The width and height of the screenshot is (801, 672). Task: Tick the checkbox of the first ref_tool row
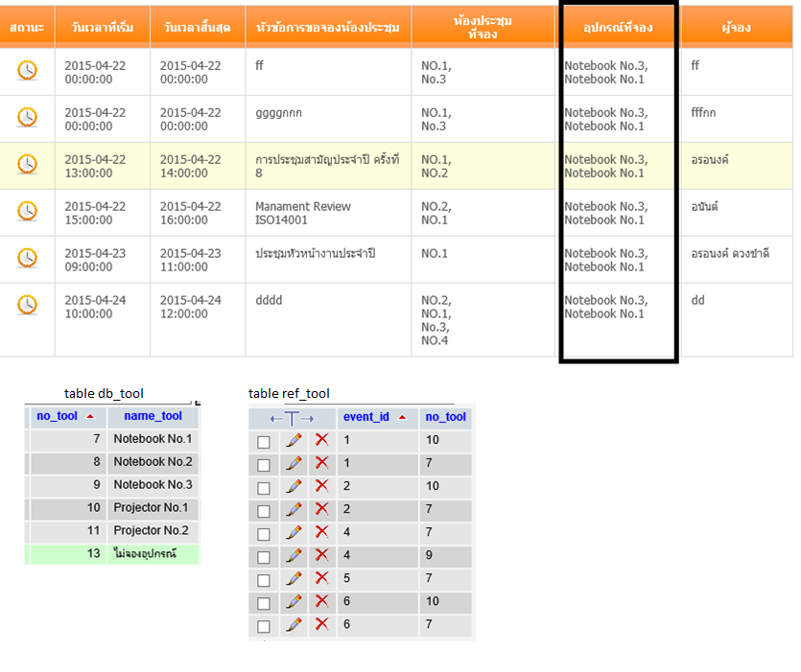click(x=264, y=442)
